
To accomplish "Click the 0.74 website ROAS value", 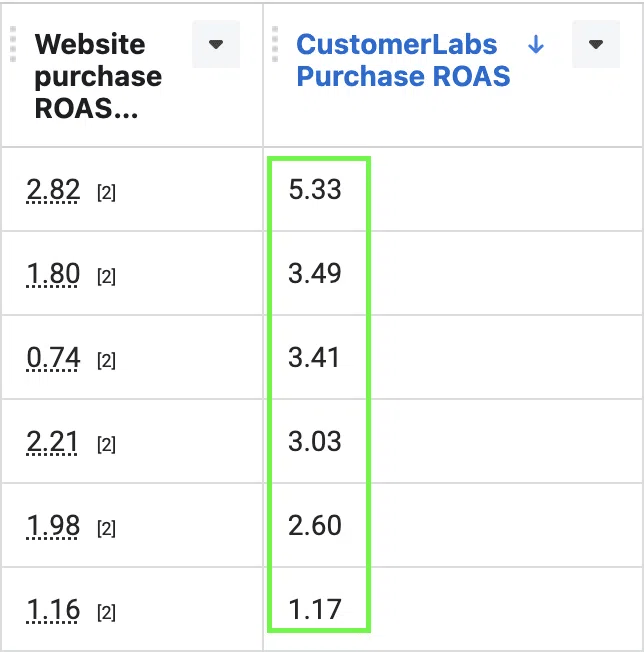I will pyautogui.click(x=53, y=358).
